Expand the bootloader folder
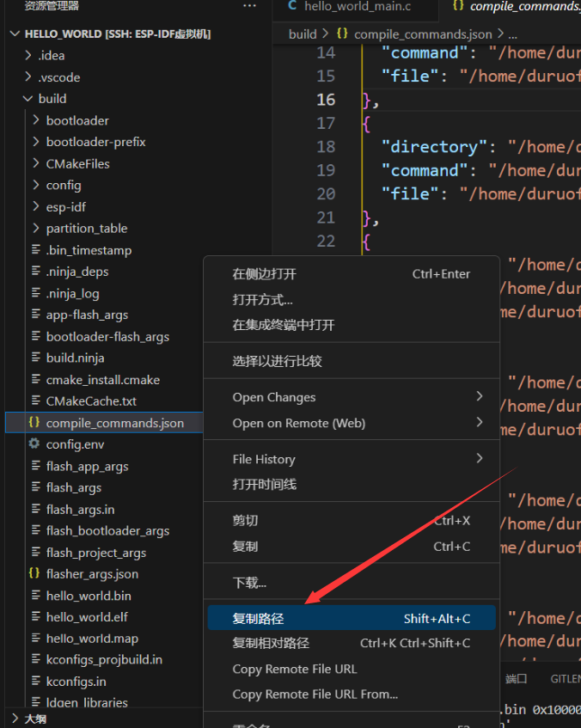 tap(35, 120)
